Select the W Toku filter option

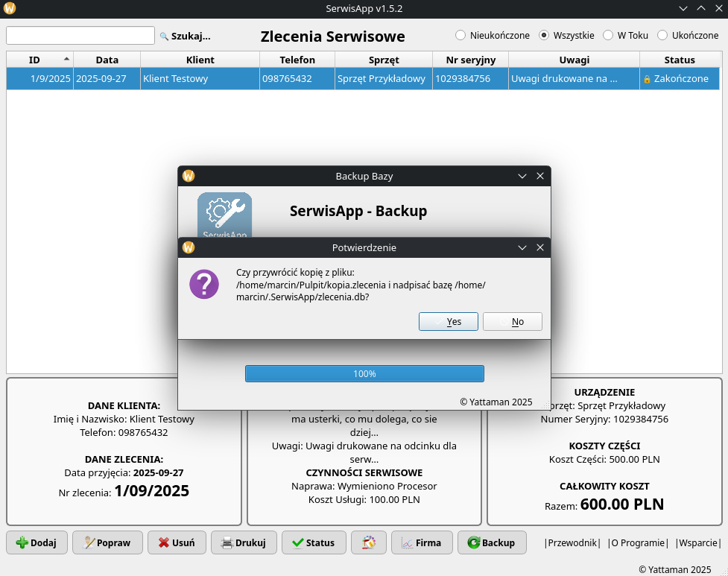(608, 35)
